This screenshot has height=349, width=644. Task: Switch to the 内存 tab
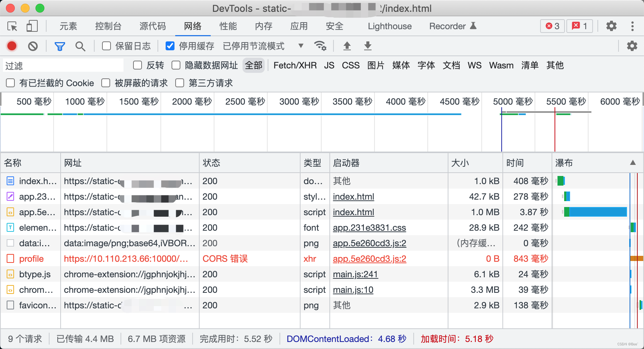coord(264,26)
